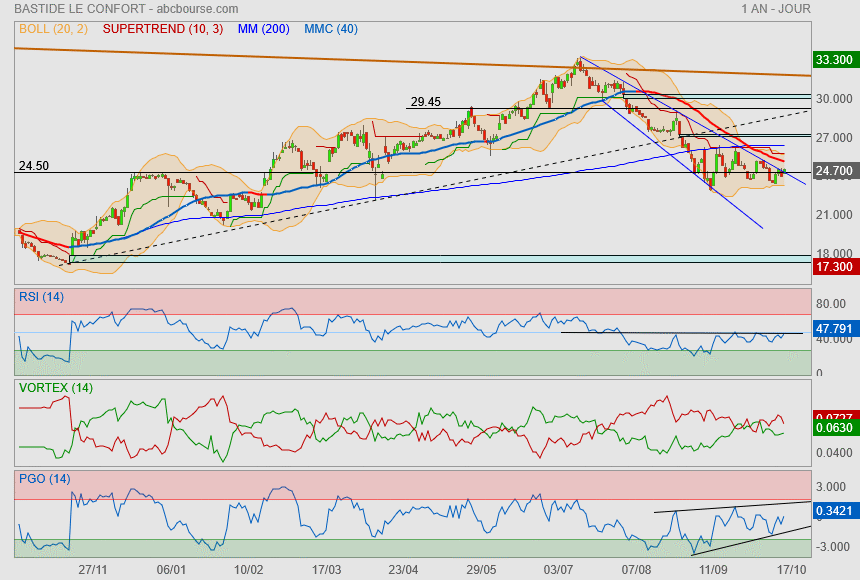Select the red 17.300 price tag
The height and width of the screenshot is (580, 860).
834,268
